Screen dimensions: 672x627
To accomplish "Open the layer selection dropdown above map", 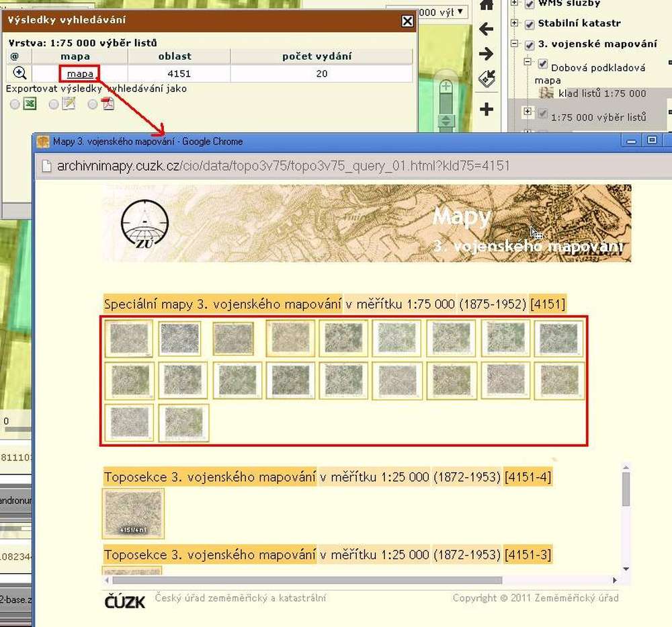I will [461, 11].
